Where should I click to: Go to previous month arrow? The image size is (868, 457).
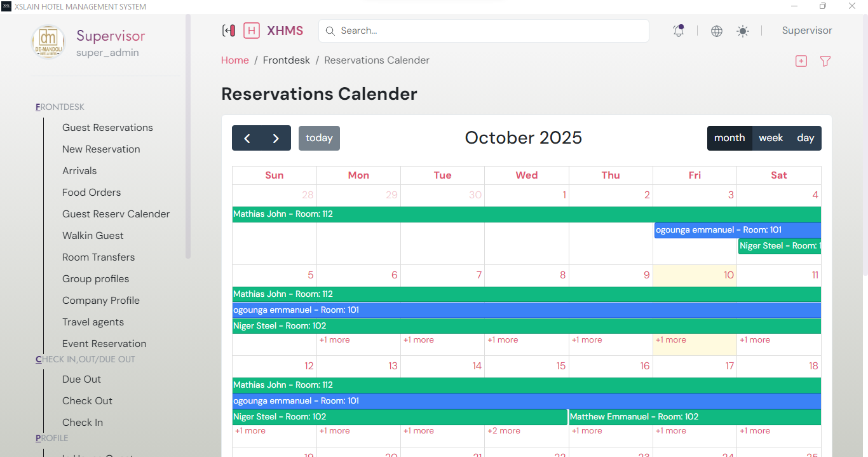[x=247, y=138]
